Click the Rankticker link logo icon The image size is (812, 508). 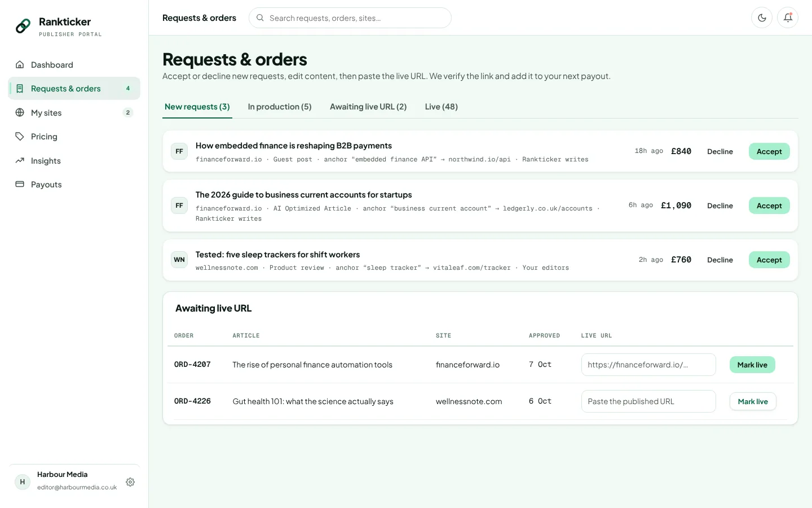coord(23,26)
